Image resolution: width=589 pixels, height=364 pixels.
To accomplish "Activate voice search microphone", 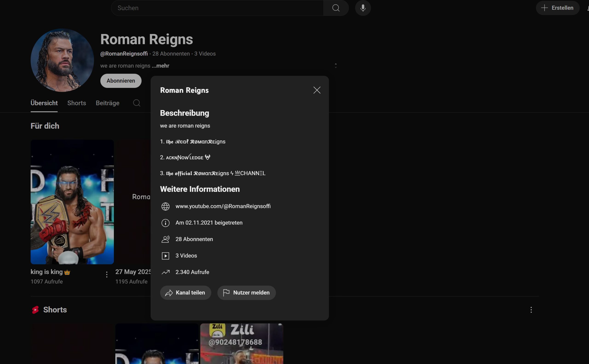I will coord(363,8).
